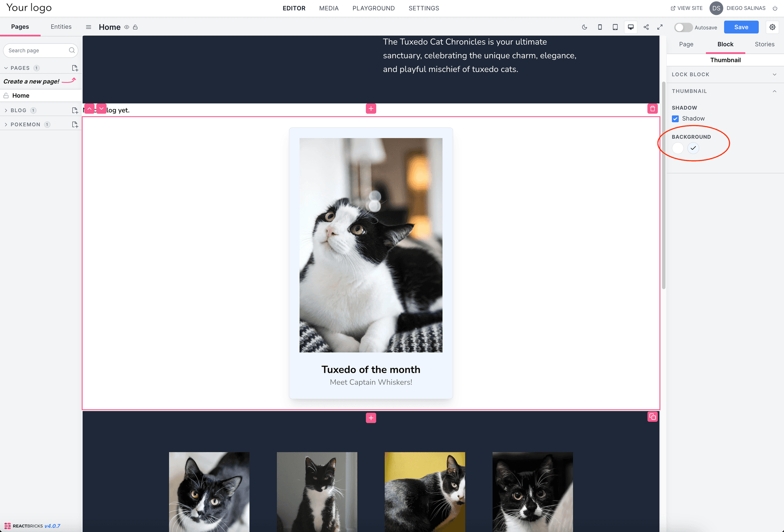Viewport: 784px width, 532px height.
Task: Switch to tablet preview
Action: coord(615,27)
